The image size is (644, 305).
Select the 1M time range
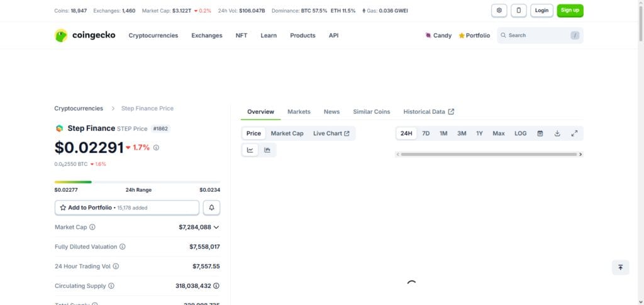(x=443, y=133)
